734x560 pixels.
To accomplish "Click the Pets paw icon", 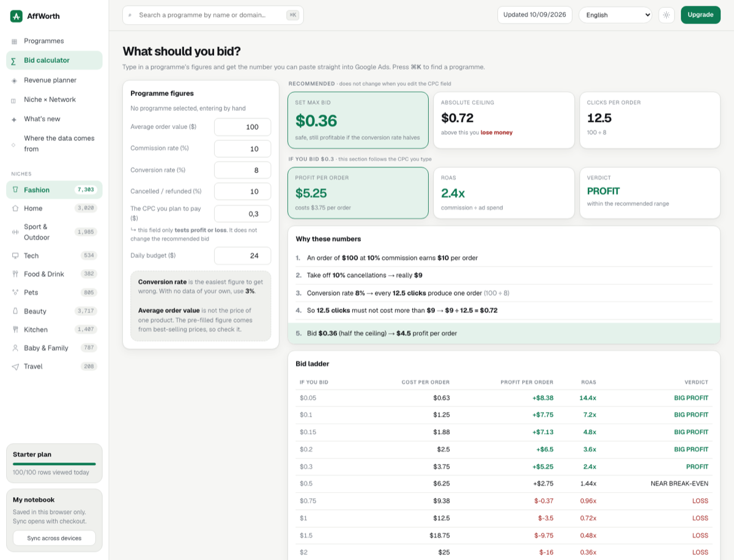I will tap(15, 292).
